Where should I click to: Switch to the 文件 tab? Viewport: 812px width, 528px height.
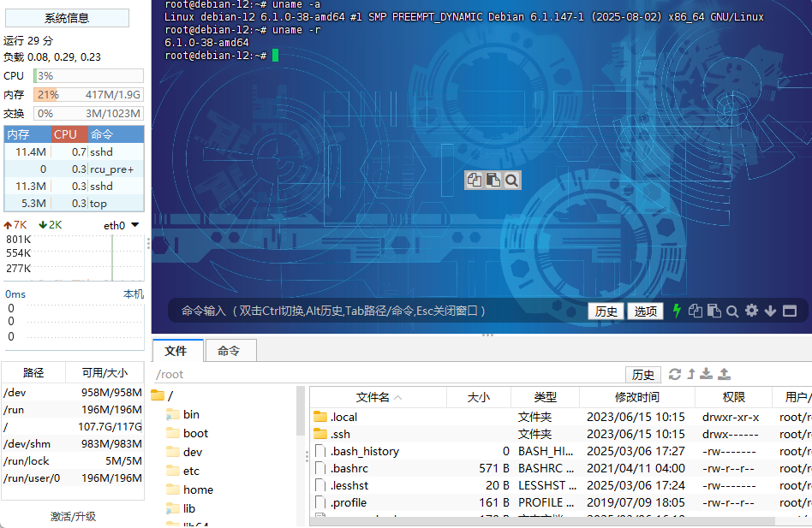(177, 351)
